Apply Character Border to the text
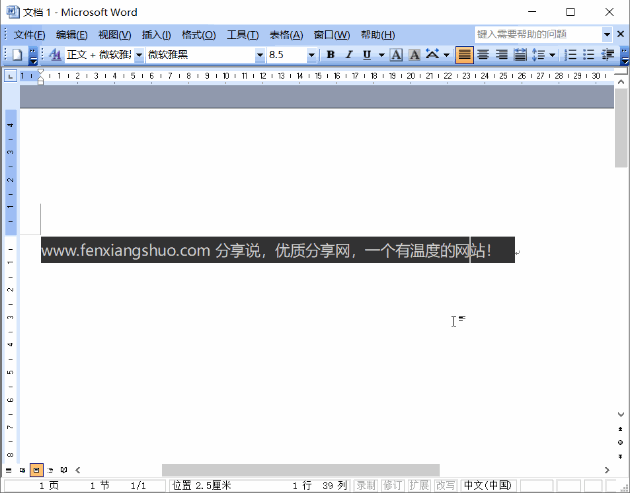 click(396, 55)
